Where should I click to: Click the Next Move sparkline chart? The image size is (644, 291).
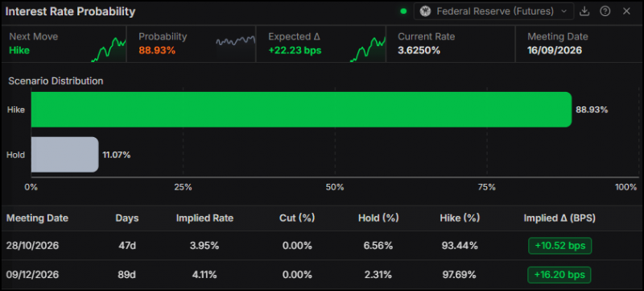pos(108,49)
